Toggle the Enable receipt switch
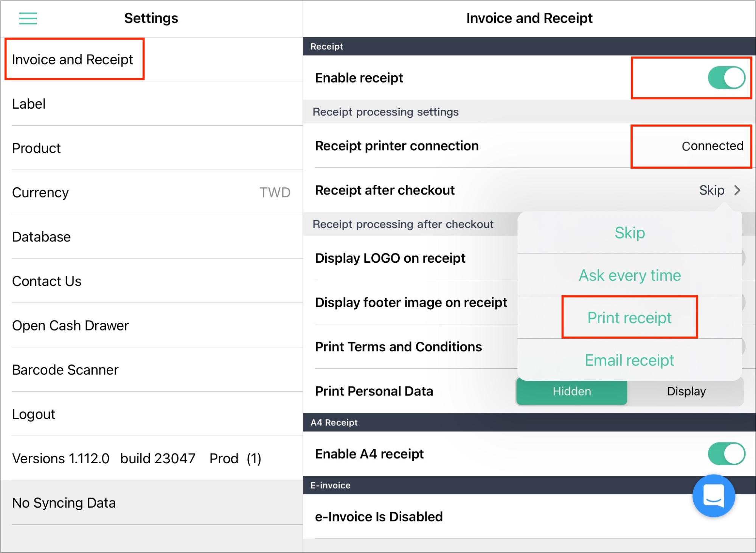The image size is (756, 553). pos(726,78)
